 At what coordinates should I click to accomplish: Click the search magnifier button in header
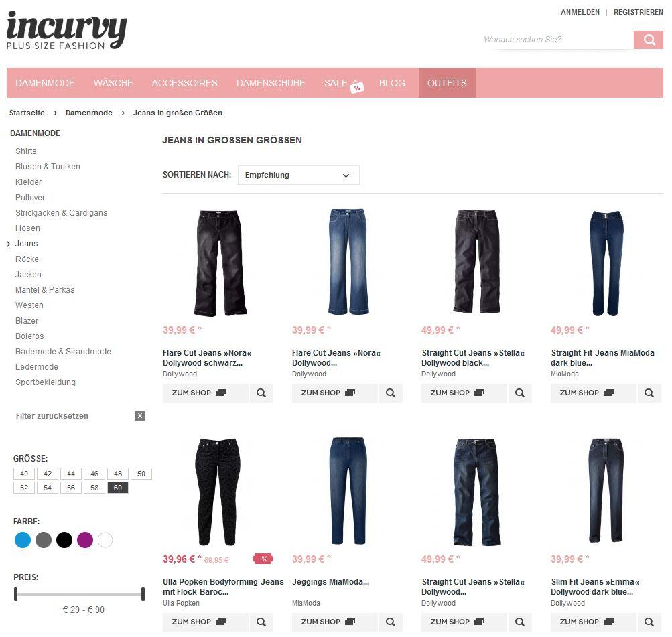(x=648, y=40)
